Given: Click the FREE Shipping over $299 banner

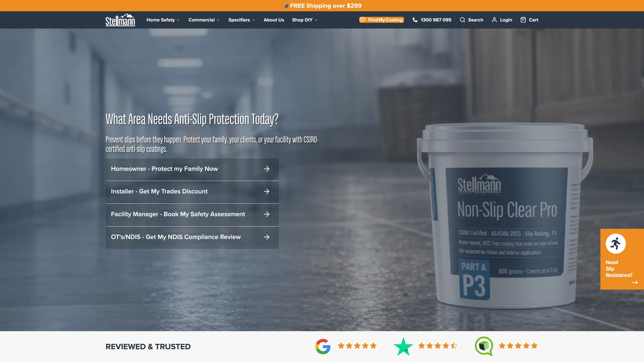Looking at the screenshot, I should click(322, 5).
